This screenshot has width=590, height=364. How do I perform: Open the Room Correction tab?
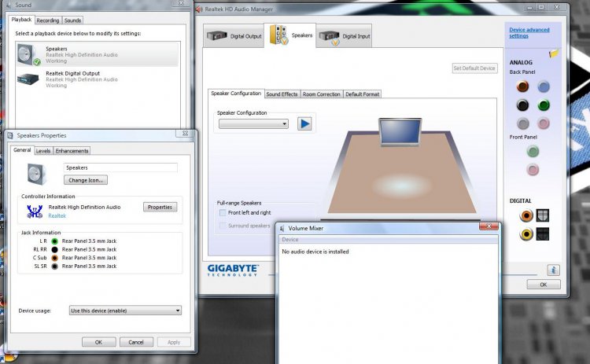point(321,94)
